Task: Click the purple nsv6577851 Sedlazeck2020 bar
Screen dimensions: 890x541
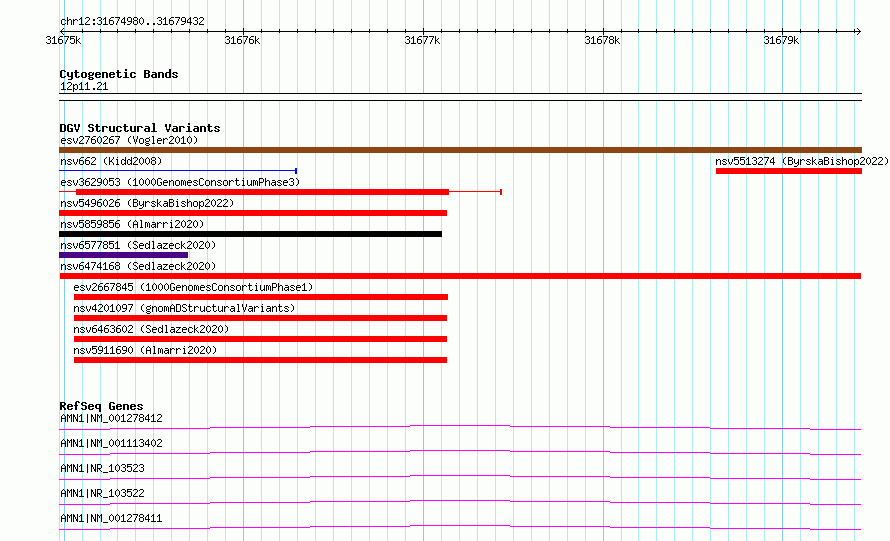Action: (x=123, y=255)
